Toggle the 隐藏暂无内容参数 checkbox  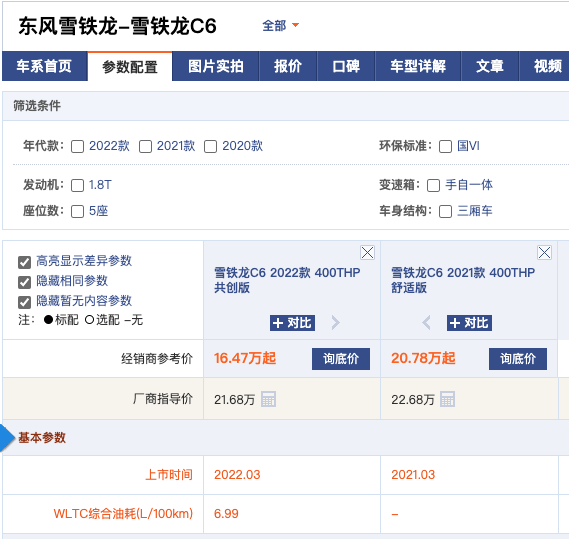point(24,302)
